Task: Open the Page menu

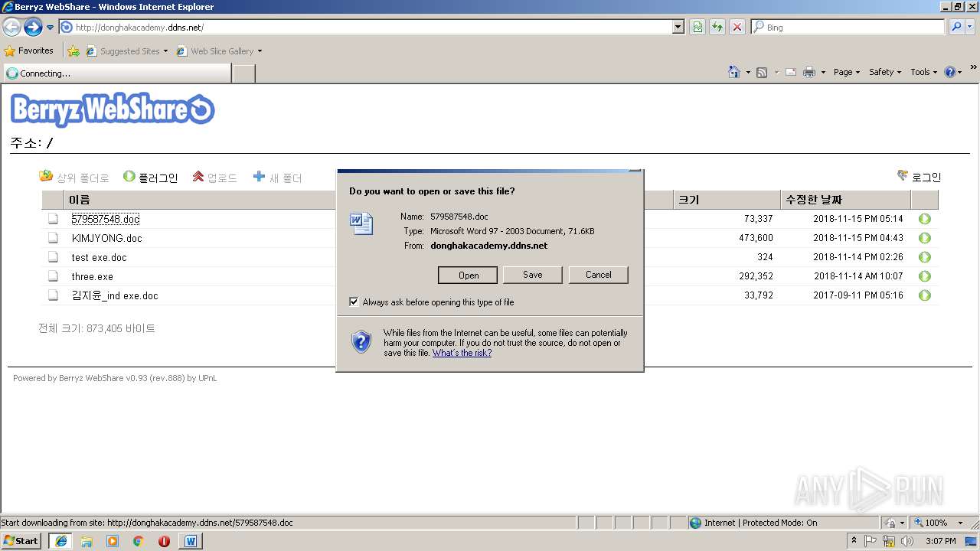Action: coord(847,72)
